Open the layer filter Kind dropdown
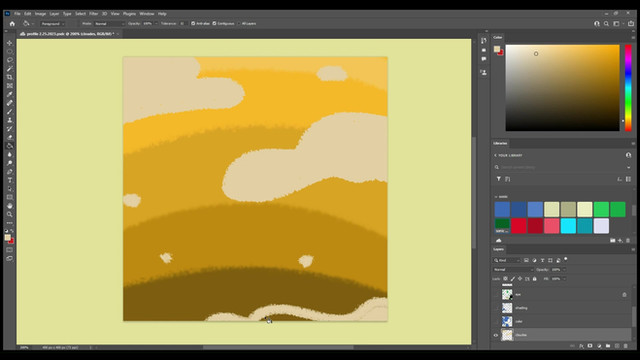The width and height of the screenshot is (640, 360). pos(507,260)
